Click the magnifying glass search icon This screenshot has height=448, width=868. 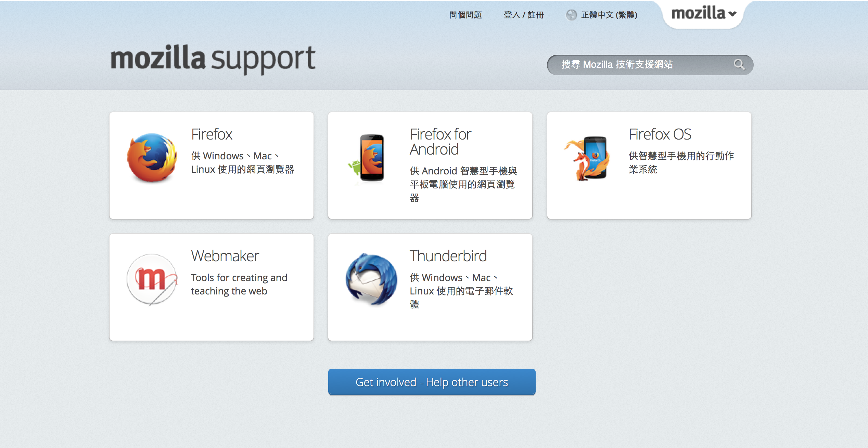coord(739,64)
